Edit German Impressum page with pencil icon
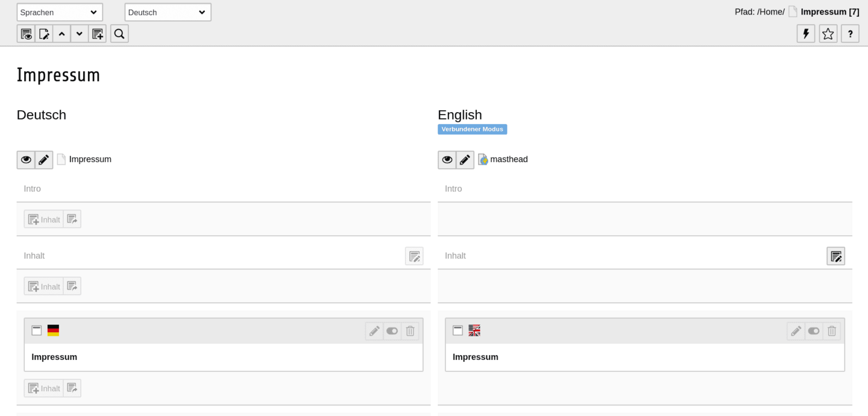The width and height of the screenshot is (868, 416). (44, 160)
